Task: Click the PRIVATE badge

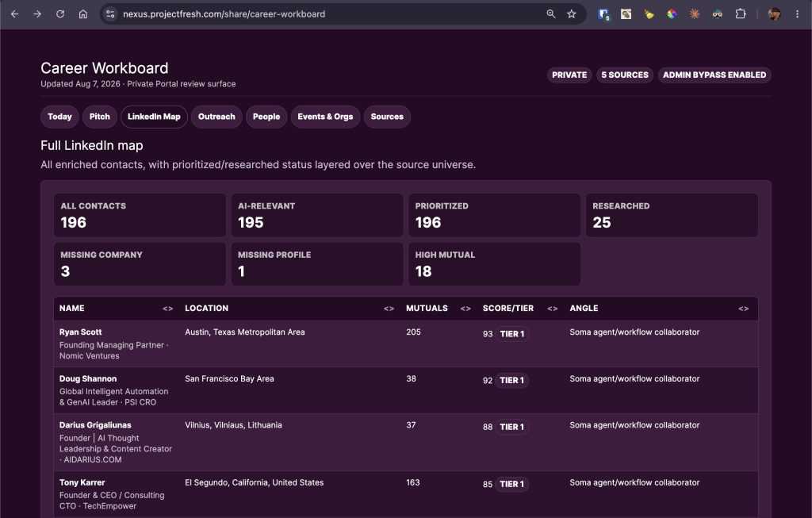Action: [x=569, y=75]
